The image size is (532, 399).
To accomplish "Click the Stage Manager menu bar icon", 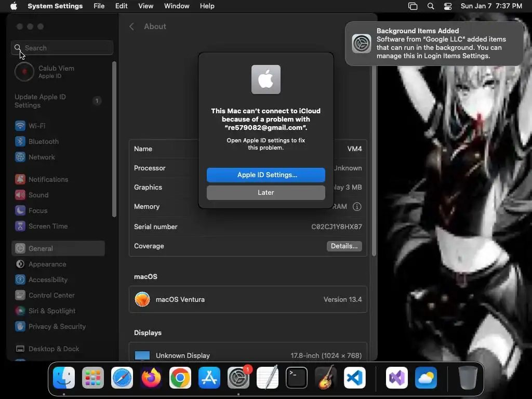I will point(413,6).
